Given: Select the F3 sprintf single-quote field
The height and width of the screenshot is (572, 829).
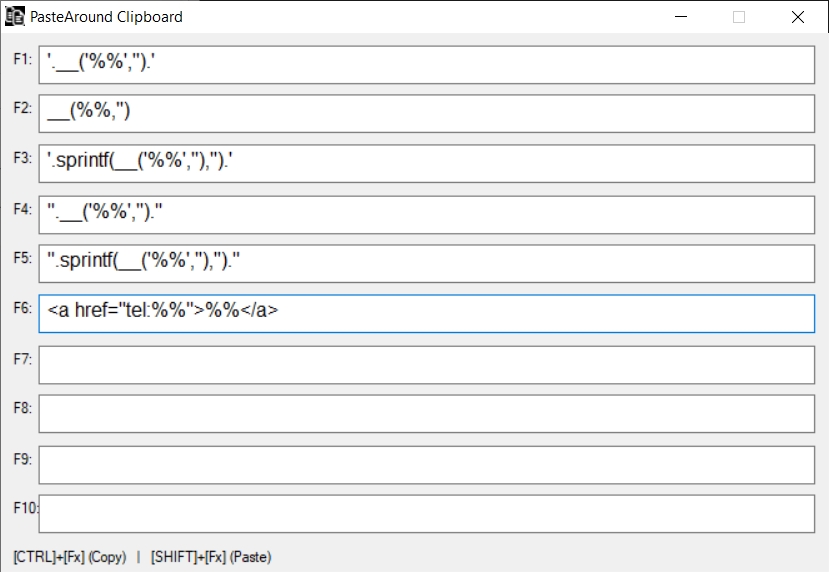Looking at the screenshot, I should point(427,164).
